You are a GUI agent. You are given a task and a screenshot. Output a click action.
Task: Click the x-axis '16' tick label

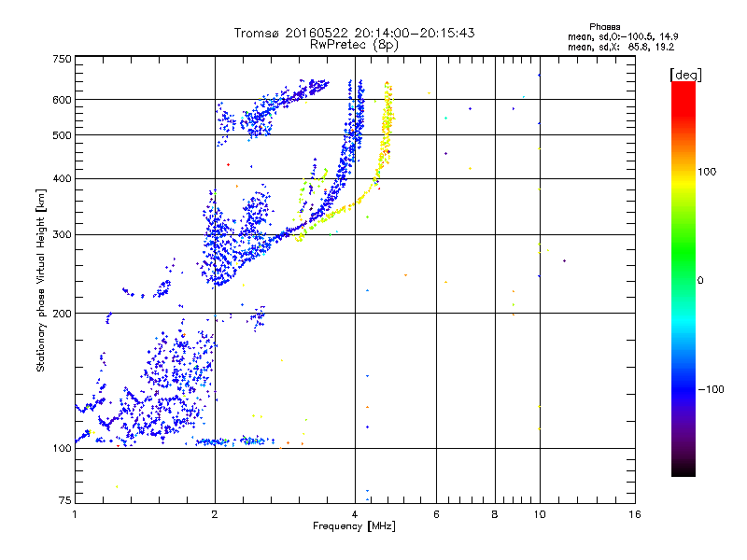pos(635,514)
